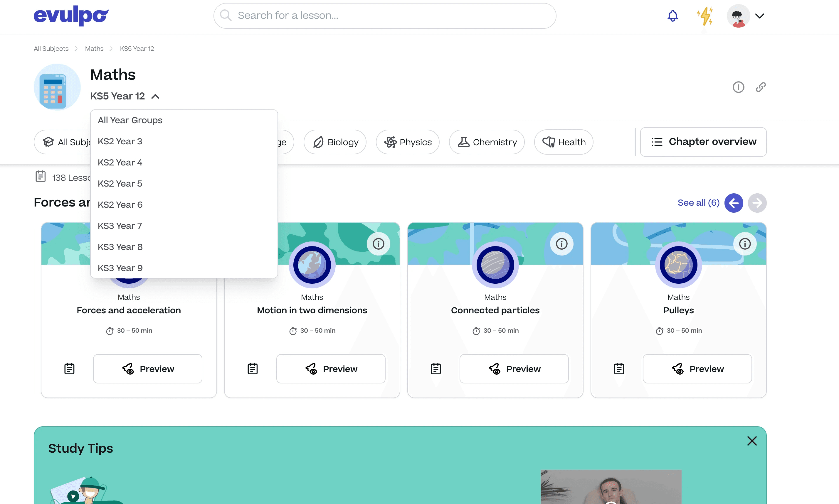Viewport: 839px width, 504px height.
Task: Click the lesson search field
Action: pyautogui.click(x=384, y=16)
